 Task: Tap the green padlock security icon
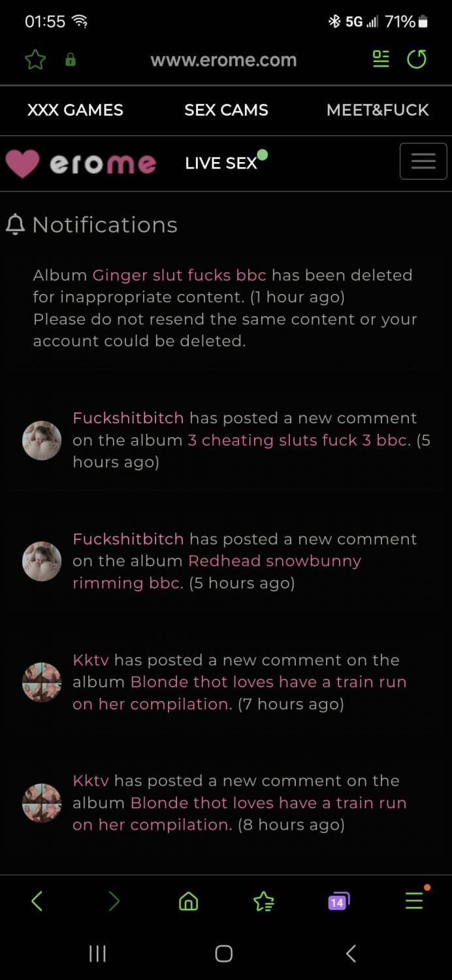(x=71, y=60)
